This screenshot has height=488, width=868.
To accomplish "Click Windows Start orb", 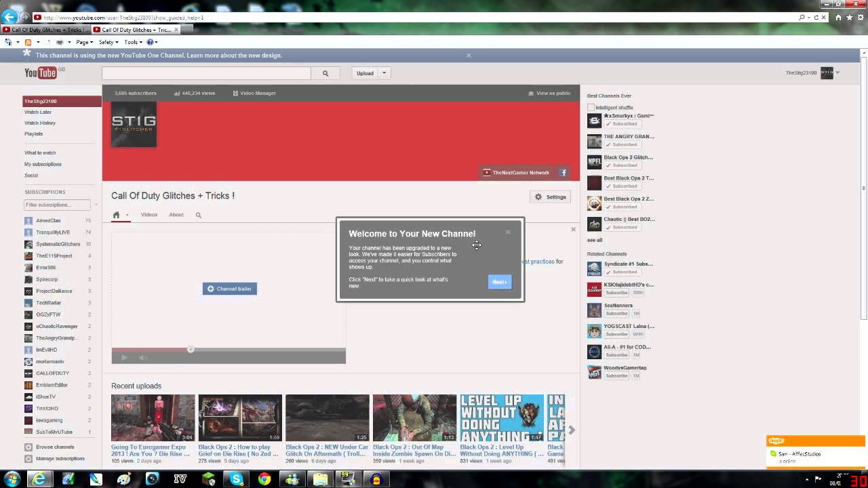I will click(12, 479).
